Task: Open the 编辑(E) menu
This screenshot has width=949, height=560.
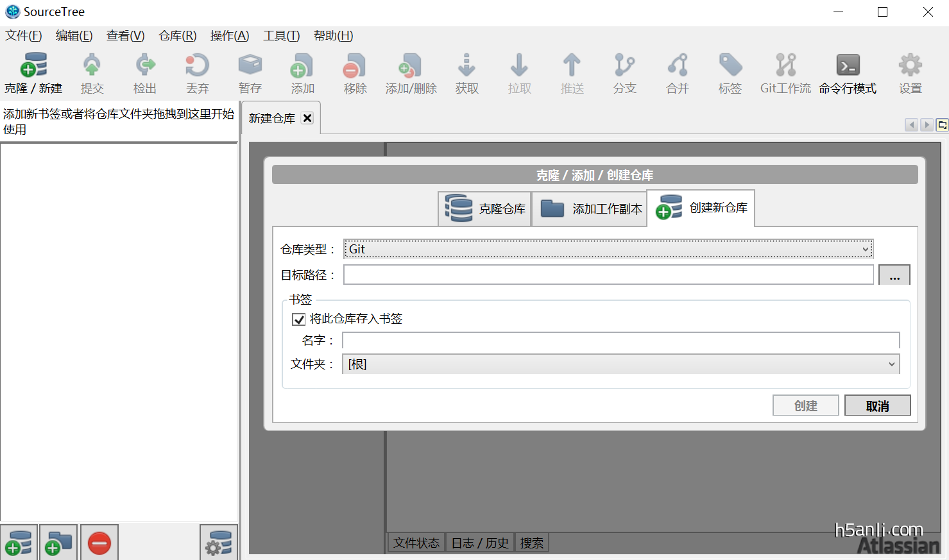Action: point(74,36)
